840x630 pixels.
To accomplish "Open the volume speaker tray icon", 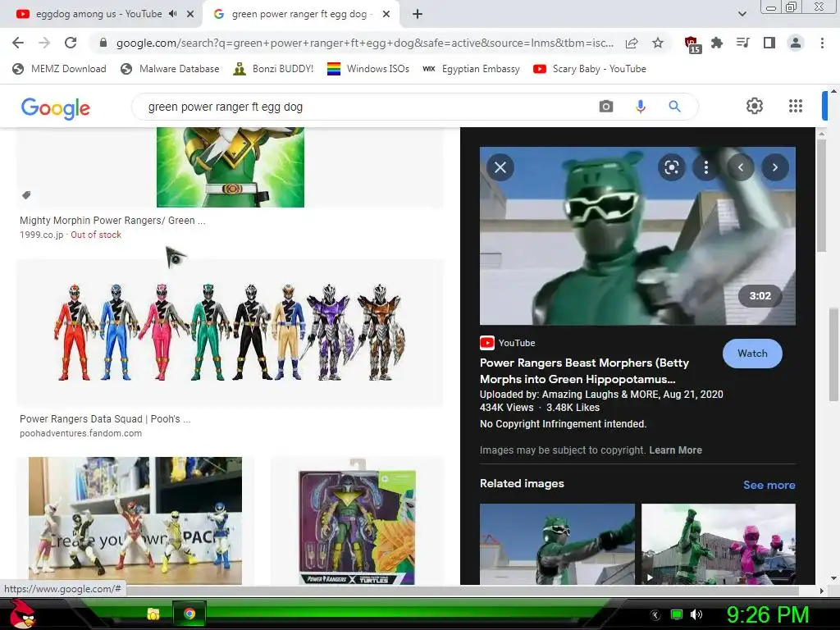I will 696,614.
